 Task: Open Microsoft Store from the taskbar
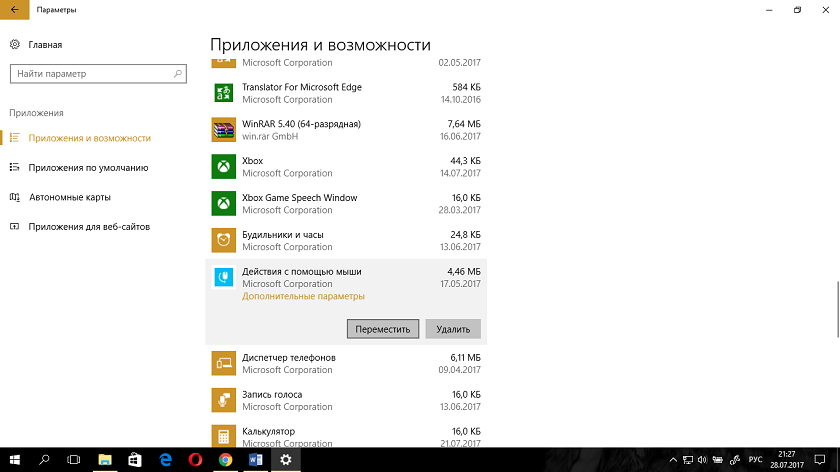coord(134,460)
